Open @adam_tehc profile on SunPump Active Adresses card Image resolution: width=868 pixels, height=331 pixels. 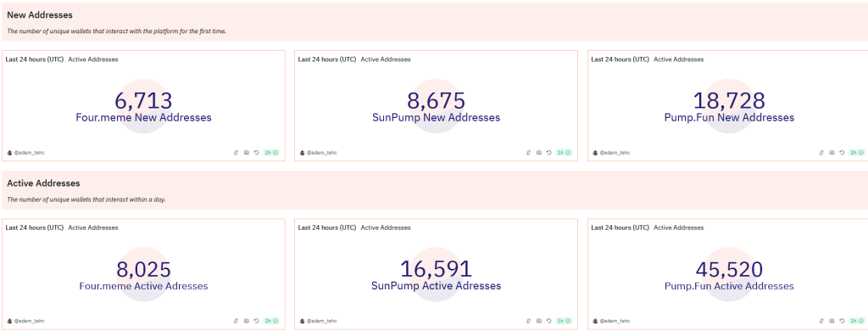(322, 321)
